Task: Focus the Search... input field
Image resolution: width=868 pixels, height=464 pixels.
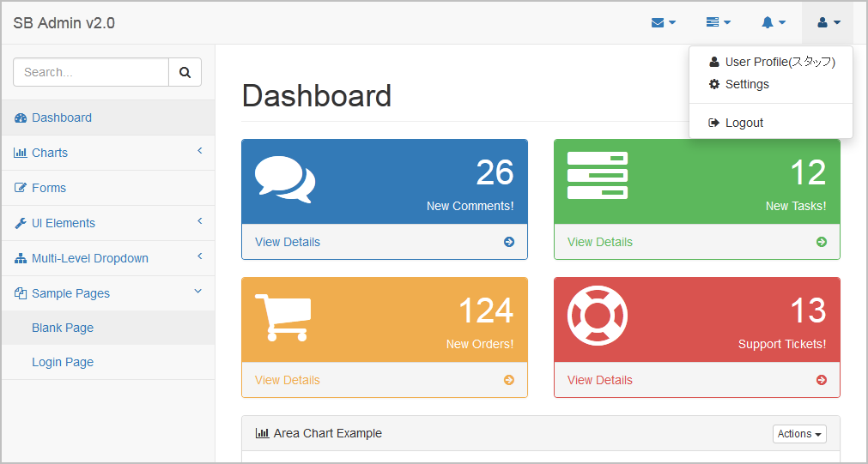Action: point(91,72)
